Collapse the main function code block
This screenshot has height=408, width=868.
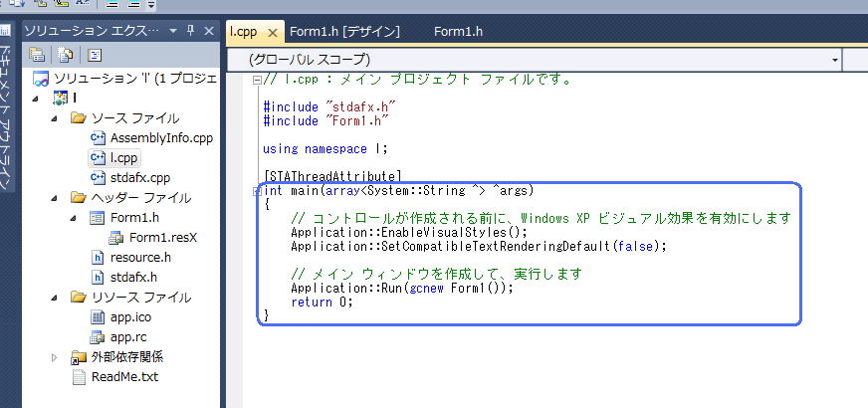pyautogui.click(x=258, y=190)
